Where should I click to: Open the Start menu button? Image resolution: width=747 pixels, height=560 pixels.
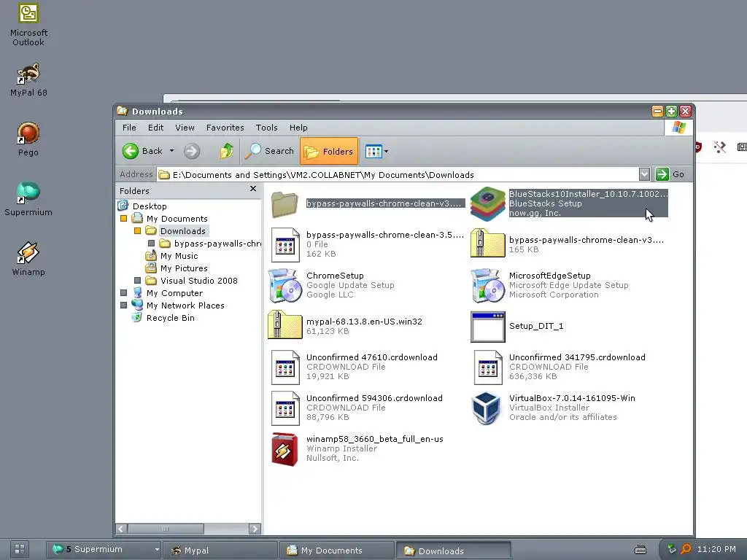(x=20, y=549)
